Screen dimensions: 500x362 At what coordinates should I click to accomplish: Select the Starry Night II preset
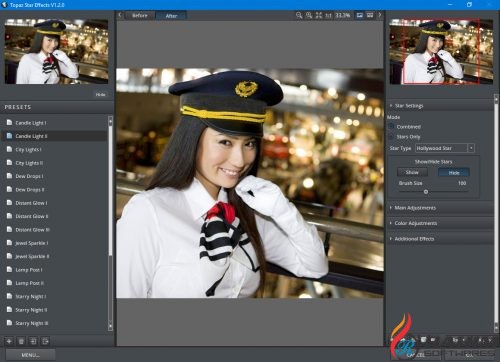31,309
